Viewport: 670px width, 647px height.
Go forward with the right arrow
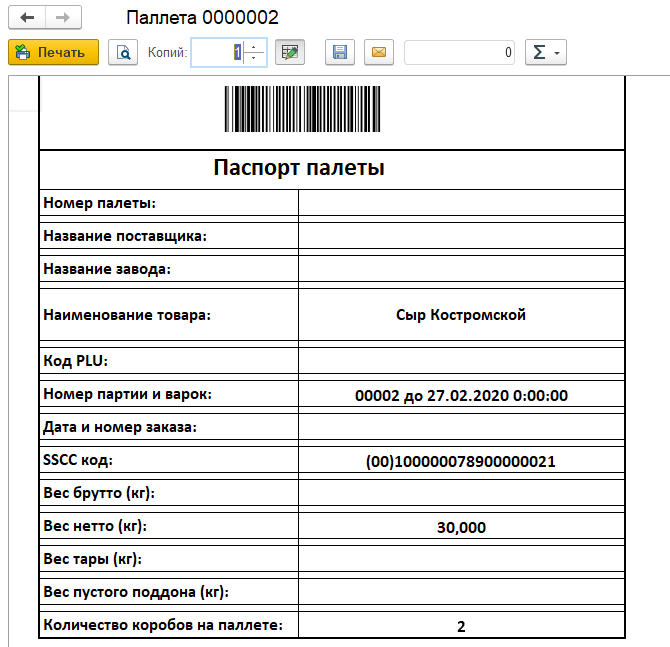tap(62, 18)
